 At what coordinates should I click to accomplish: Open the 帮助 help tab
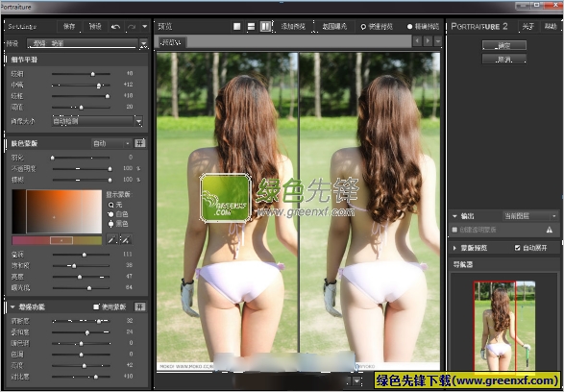[x=551, y=27]
